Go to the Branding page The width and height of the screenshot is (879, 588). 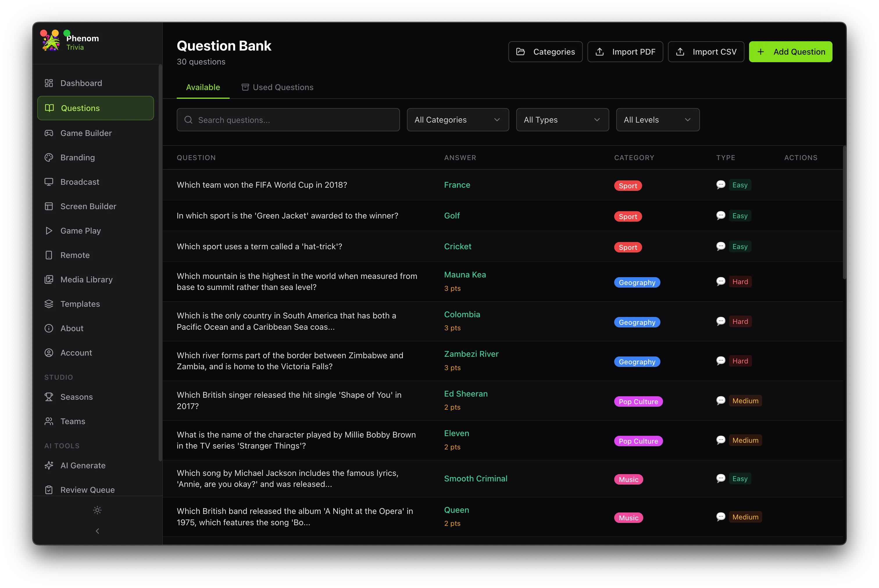pos(95,157)
